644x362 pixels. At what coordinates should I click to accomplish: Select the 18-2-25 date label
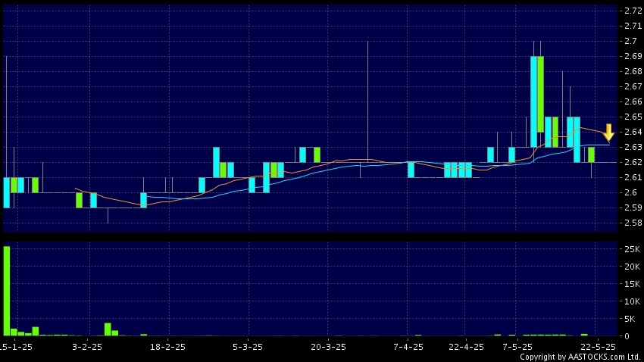[x=167, y=347]
